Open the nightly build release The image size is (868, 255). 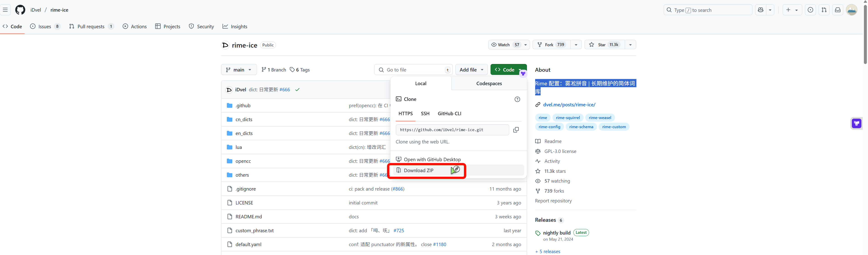point(557,233)
